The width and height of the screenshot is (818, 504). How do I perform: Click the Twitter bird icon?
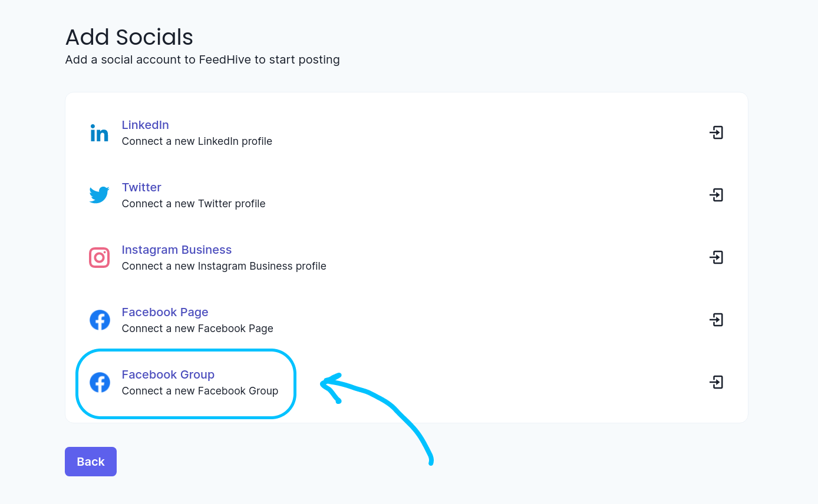click(x=99, y=195)
